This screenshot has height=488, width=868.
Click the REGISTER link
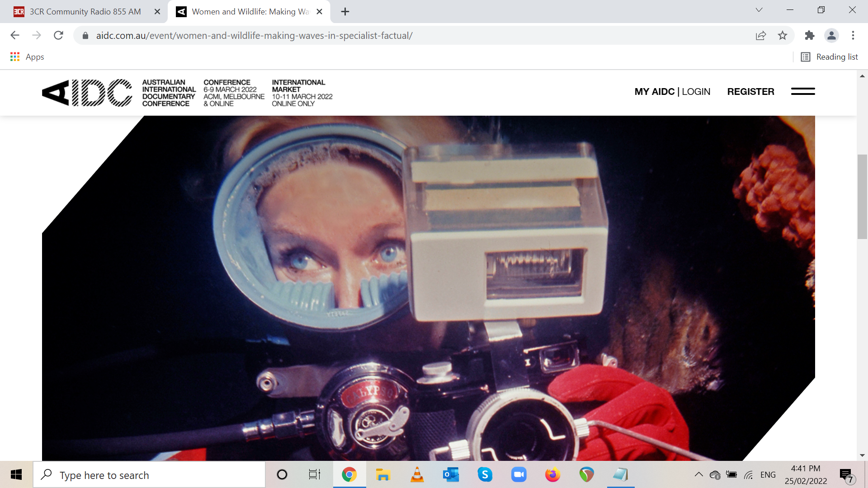pos(750,92)
